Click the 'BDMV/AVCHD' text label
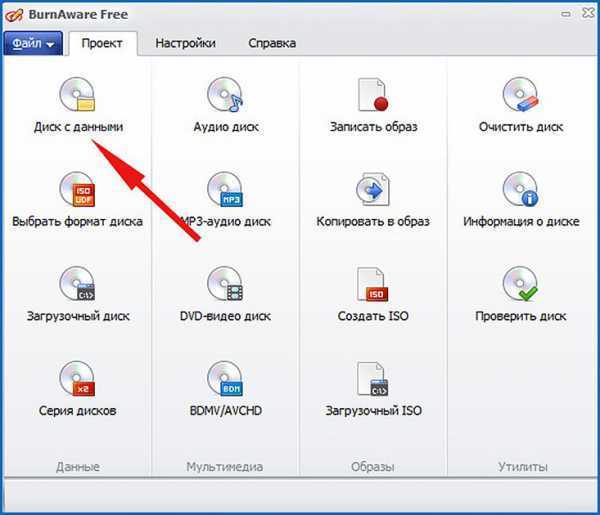Image resolution: width=600 pixels, height=515 pixels. (226, 411)
